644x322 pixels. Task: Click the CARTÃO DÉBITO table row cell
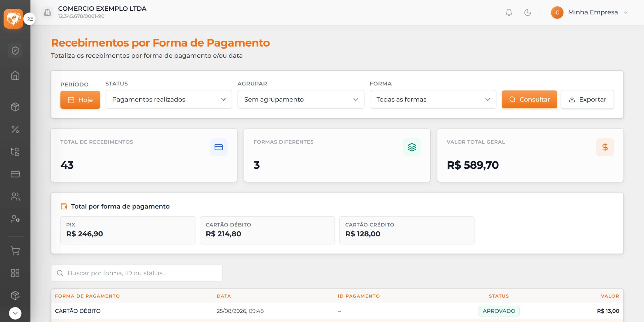78,311
